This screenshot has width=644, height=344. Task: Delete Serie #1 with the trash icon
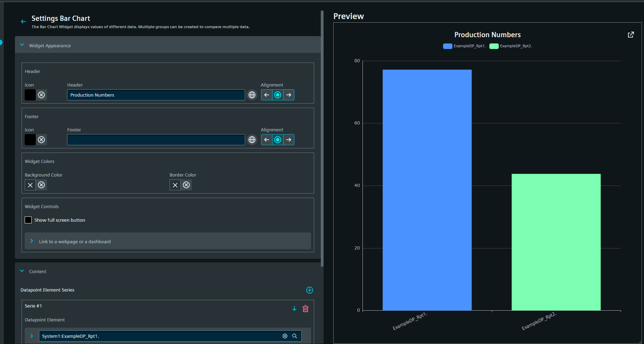point(305,309)
